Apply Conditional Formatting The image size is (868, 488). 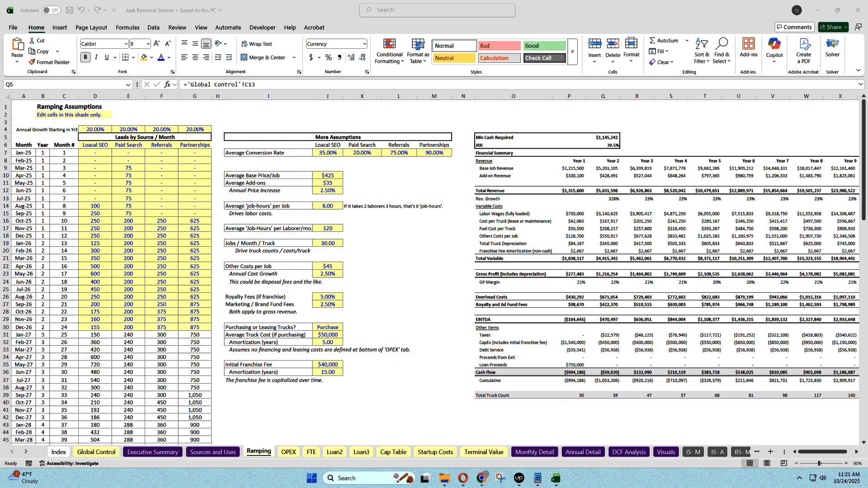point(389,51)
